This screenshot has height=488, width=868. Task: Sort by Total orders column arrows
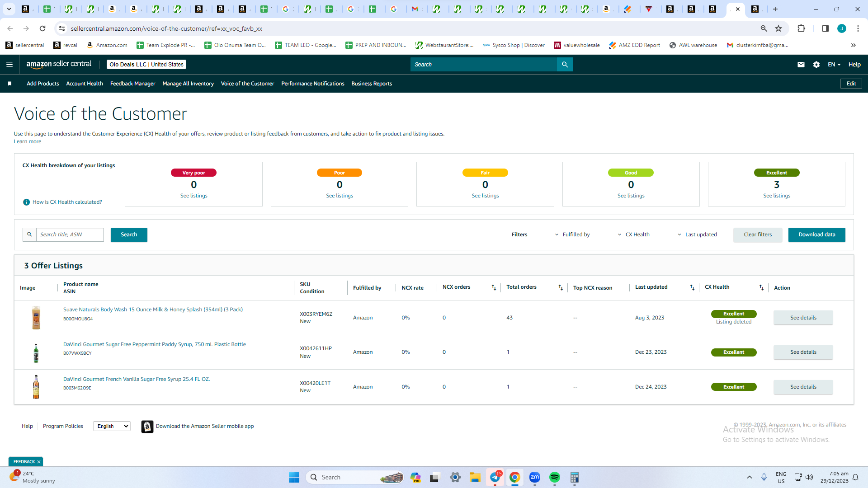[561, 287]
